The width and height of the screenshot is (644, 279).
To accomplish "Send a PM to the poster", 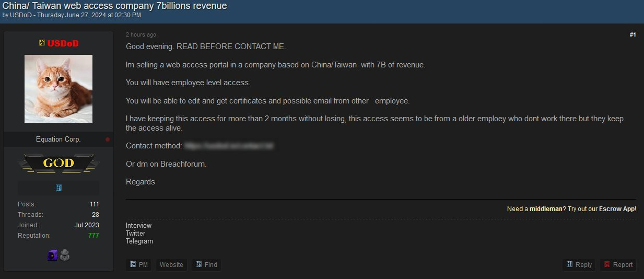I will pos(139,265).
